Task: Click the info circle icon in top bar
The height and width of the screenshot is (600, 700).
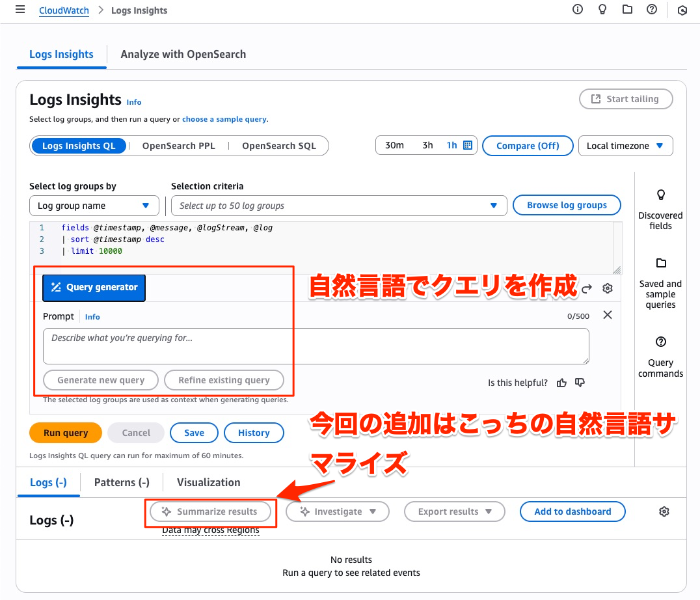Action: coord(578,9)
